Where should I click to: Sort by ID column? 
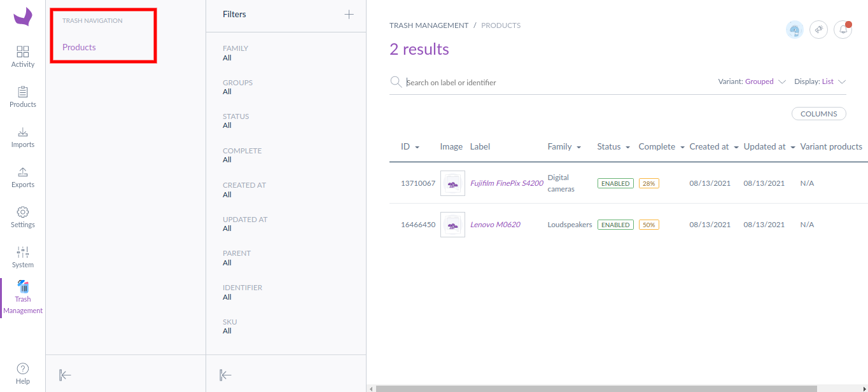tap(410, 146)
